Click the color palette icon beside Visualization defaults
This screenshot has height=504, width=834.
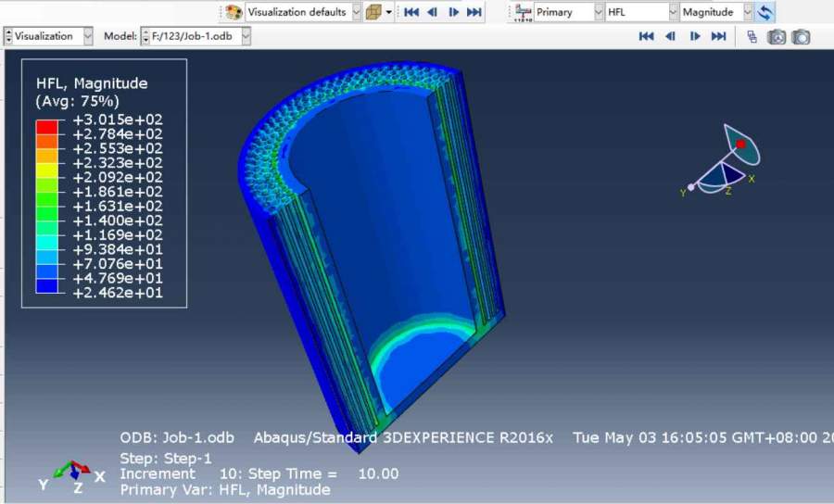(x=234, y=12)
